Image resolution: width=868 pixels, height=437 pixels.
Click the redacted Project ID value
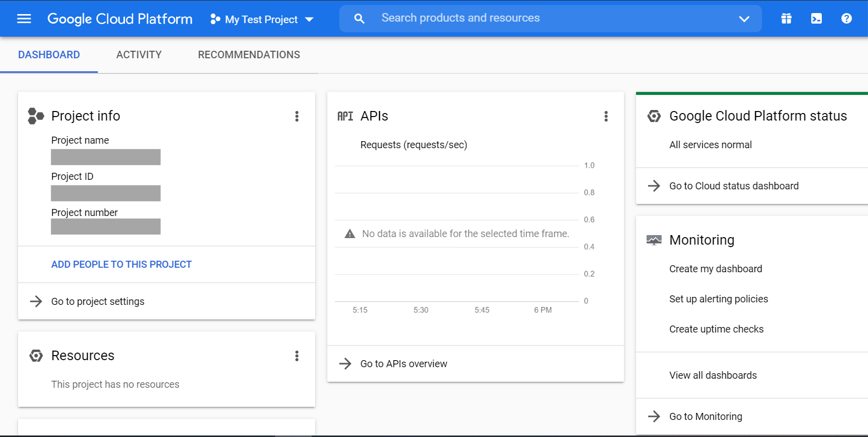coord(106,193)
